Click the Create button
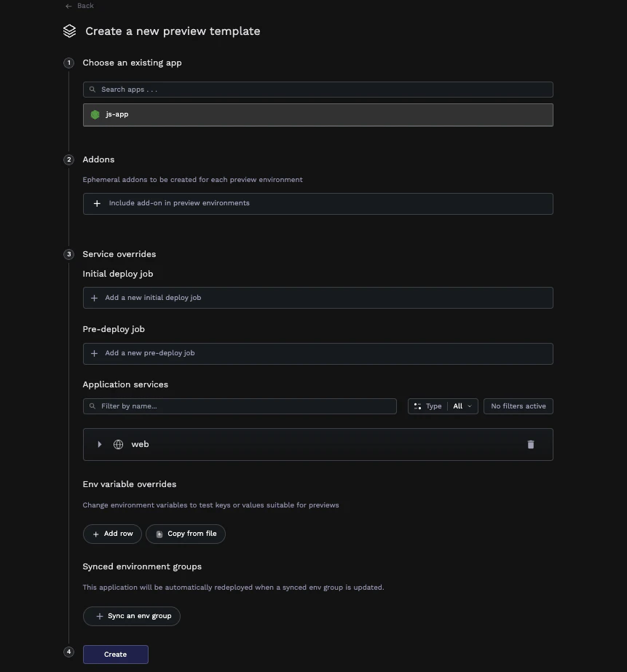The width and height of the screenshot is (627, 672). 115,654
